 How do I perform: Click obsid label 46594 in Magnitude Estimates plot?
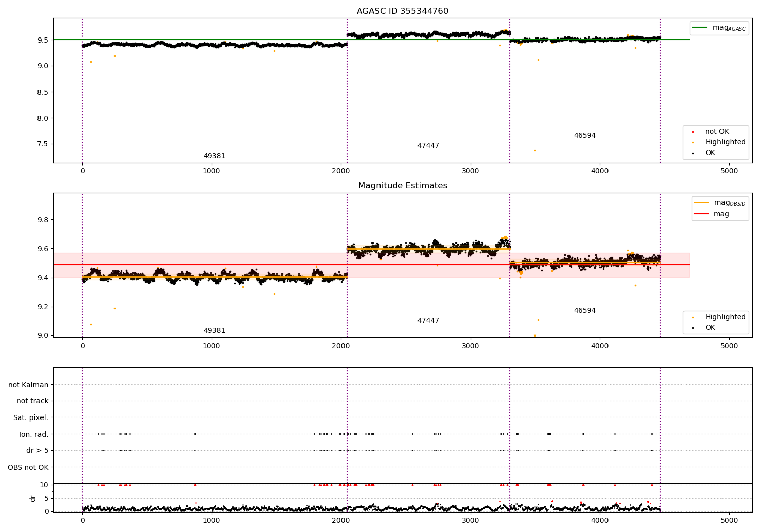pyautogui.click(x=585, y=311)
